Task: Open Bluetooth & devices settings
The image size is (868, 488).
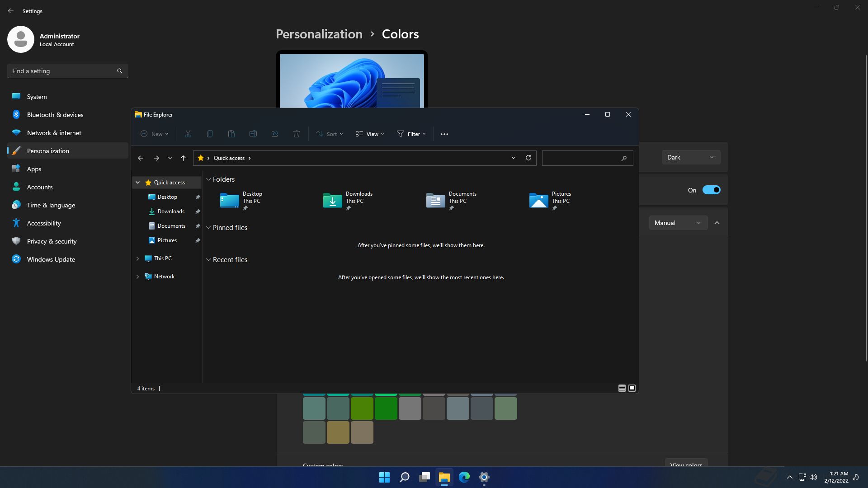Action: coord(68,115)
